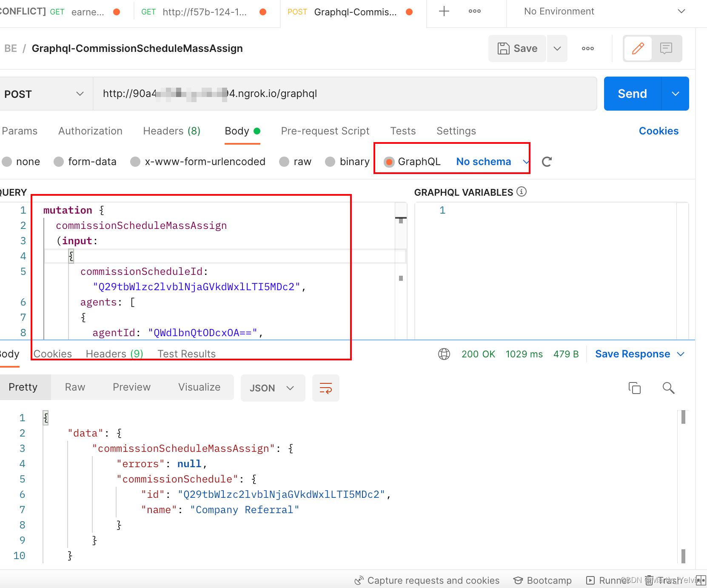The height and width of the screenshot is (588, 707).
Task: Select form-data body type
Action: click(x=85, y=162)
